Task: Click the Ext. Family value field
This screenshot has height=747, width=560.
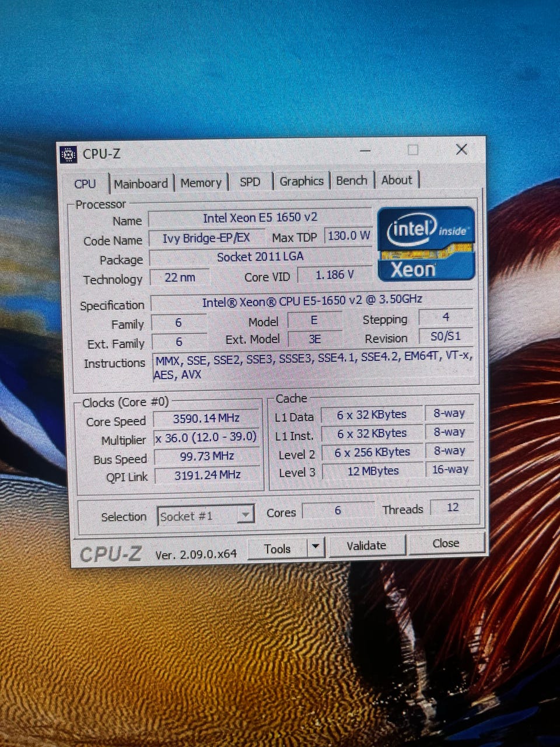Action: tap(178, 342)
